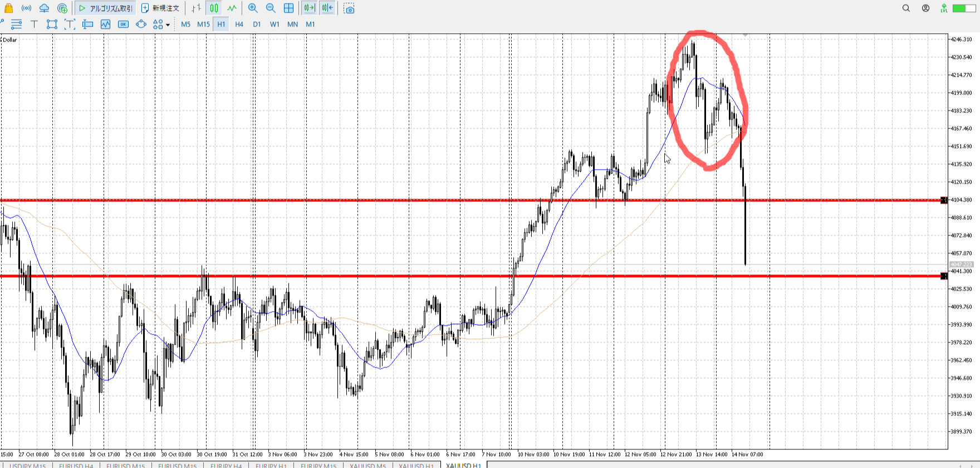Switch to the USDJPY M15 chart tab
The image size is (980, 468).
pos(28,465)
